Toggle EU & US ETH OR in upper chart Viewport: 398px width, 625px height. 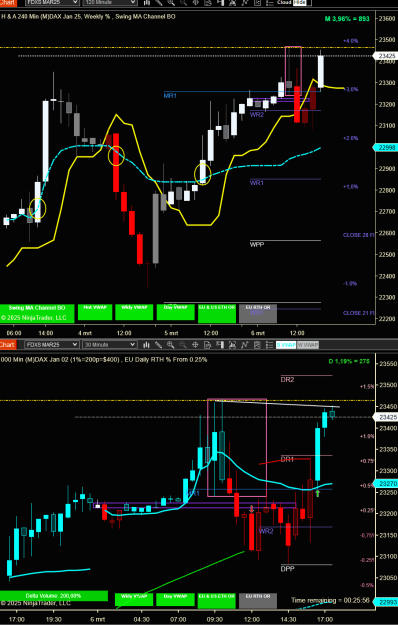[217, 313]
